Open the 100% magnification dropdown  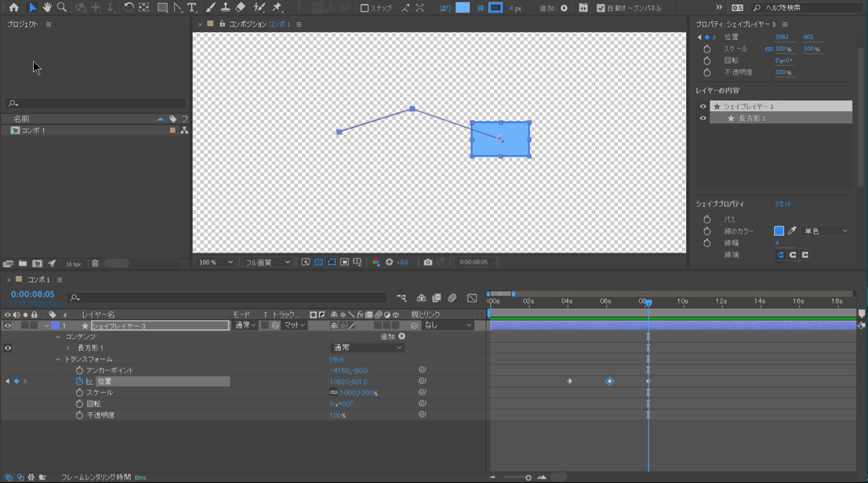pos(216,263)
